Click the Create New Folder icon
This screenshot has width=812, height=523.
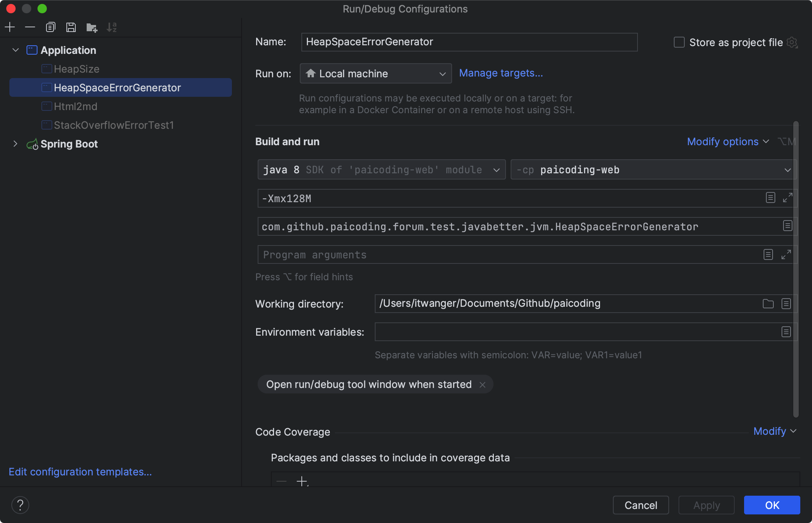click(x=92, y=27)
